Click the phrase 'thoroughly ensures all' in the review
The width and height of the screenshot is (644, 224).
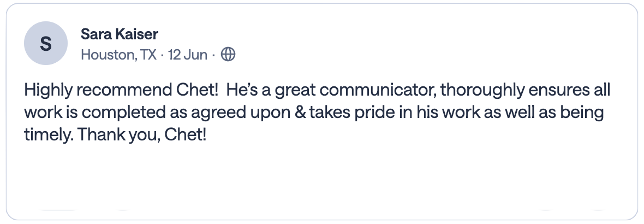click(526, 90)
